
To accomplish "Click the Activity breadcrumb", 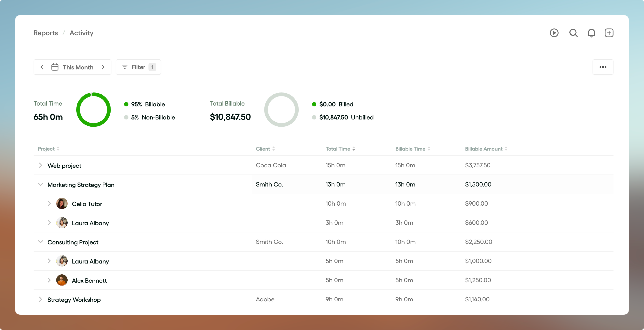I will pyautogui.click(x=81, y=33).
